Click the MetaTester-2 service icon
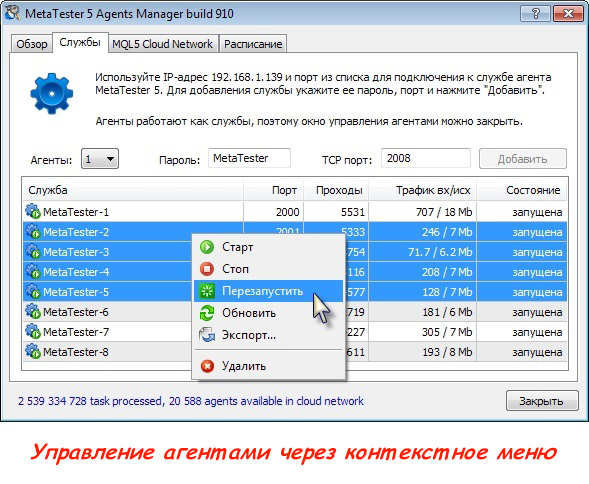This screenshot has height=484, width=589. tap(33, 231)
